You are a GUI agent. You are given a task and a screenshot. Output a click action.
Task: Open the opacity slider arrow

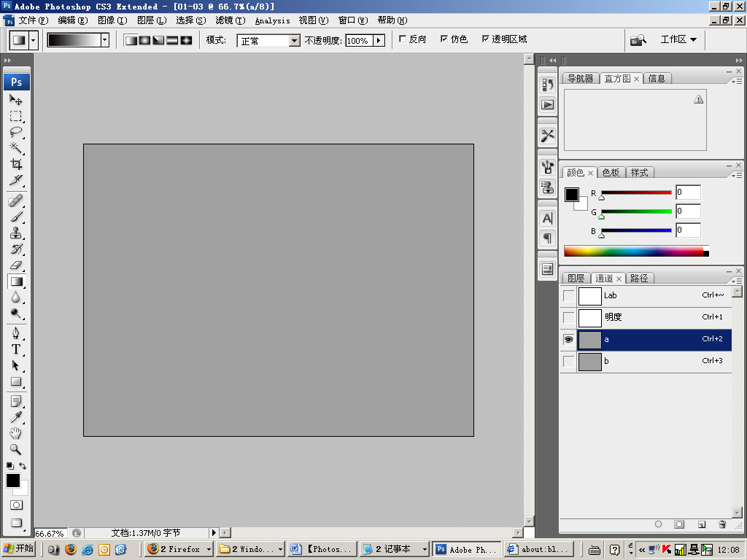[x=379, y=41]
